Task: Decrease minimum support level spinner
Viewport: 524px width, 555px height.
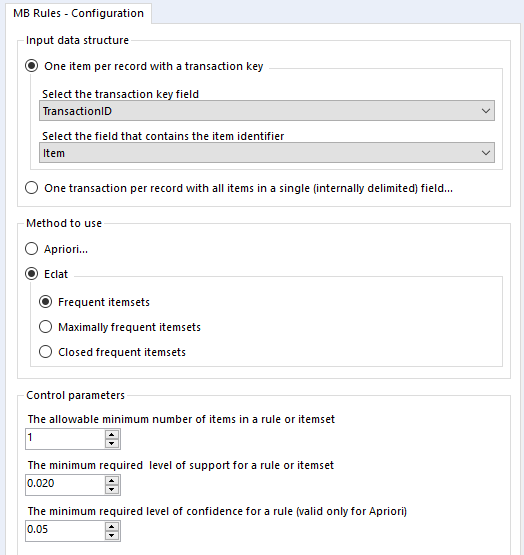Action: 112,489
